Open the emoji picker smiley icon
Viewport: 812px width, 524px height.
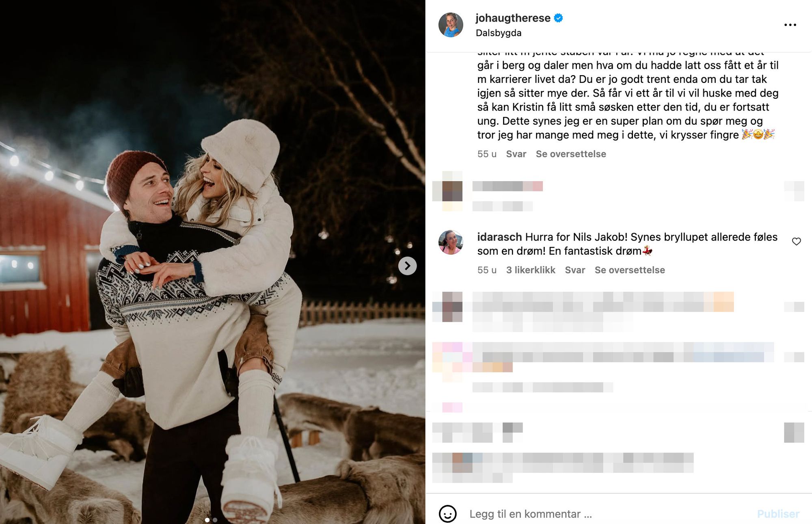point(447,514)
